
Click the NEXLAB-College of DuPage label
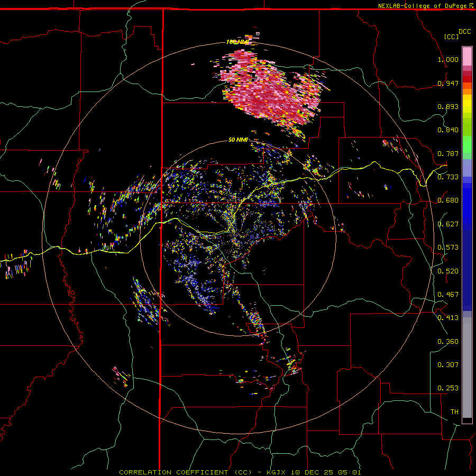pyautogui.click(x=422, y=6)
